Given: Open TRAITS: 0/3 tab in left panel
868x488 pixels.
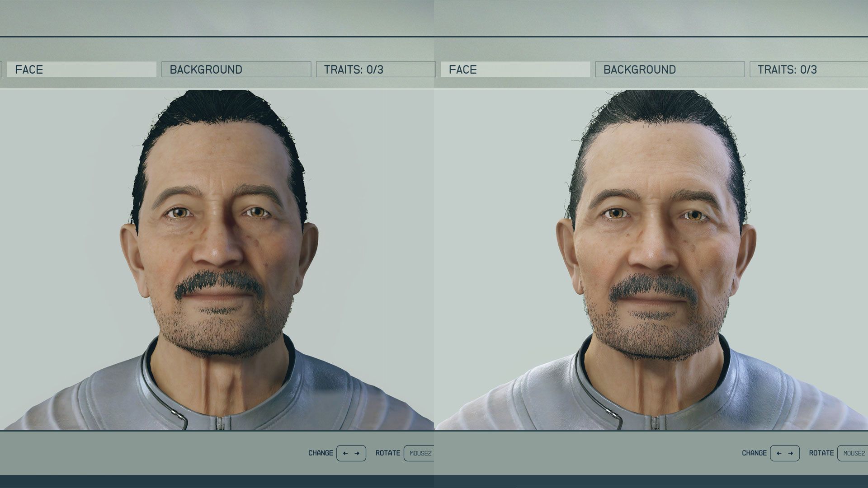Looking at the screenshot, I should tap(375, 70).
